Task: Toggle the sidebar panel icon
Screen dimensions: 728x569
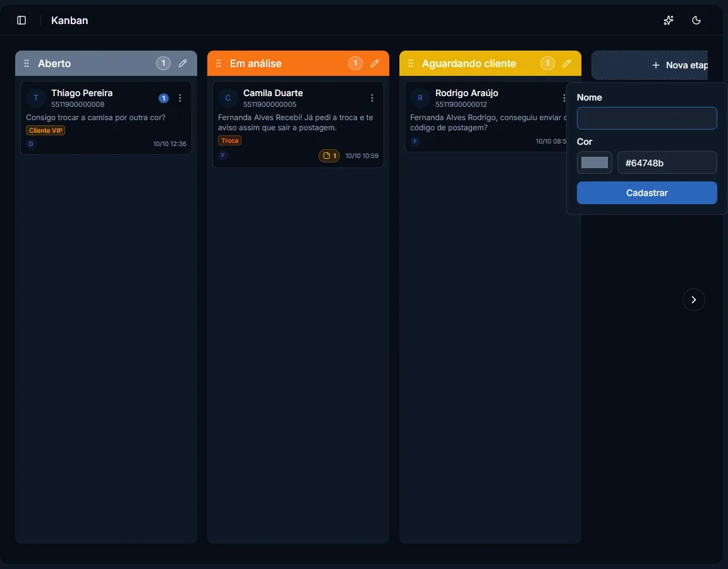Action: [21, 20]
